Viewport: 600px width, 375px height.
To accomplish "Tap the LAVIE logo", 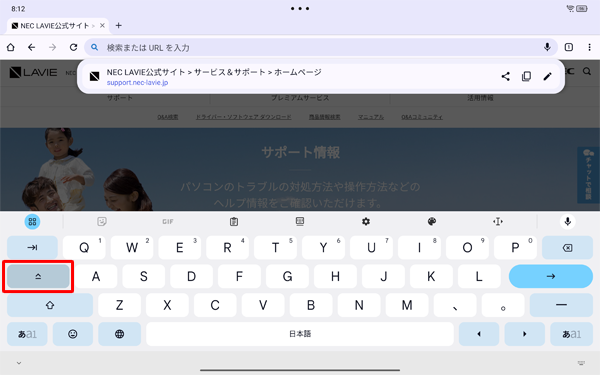I will coord(33,72).
